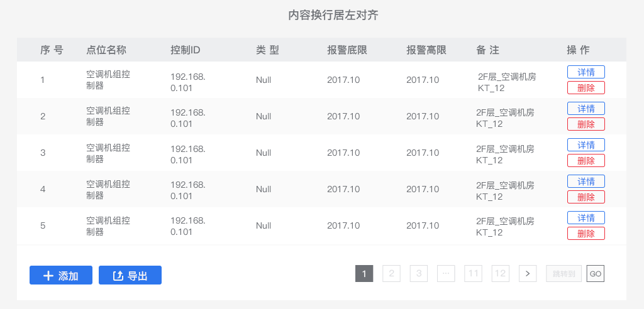Click the 添加 (add) button
This screenshot has height=309, width=644.
click(61, 275)
